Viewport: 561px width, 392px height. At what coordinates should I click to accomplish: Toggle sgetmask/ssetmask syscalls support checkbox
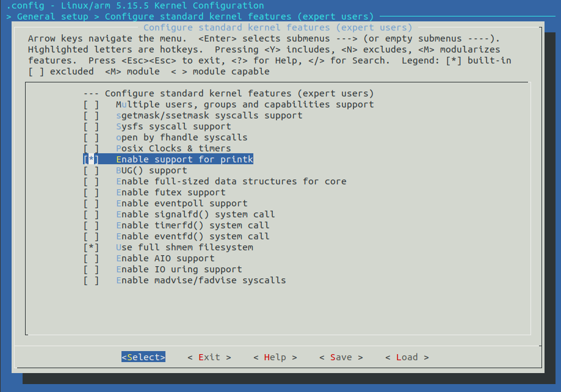click(x=91, y=115)
